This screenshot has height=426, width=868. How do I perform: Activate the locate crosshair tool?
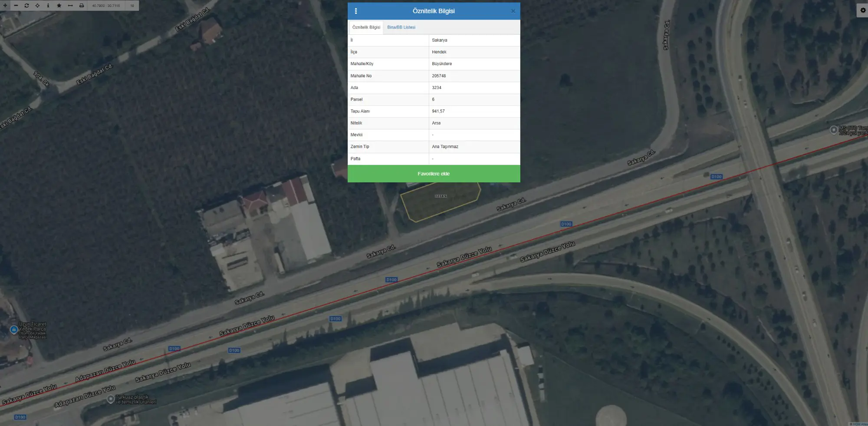(37, 6)
